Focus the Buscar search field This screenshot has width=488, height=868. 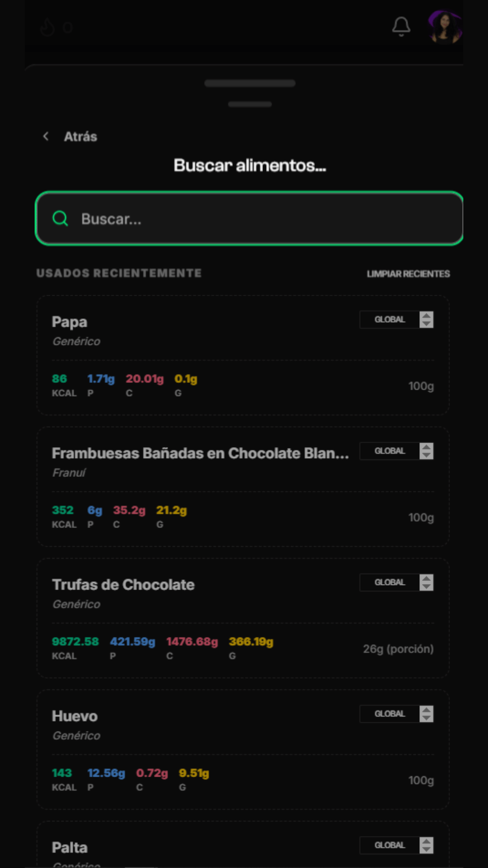click(x=249, y=219)
